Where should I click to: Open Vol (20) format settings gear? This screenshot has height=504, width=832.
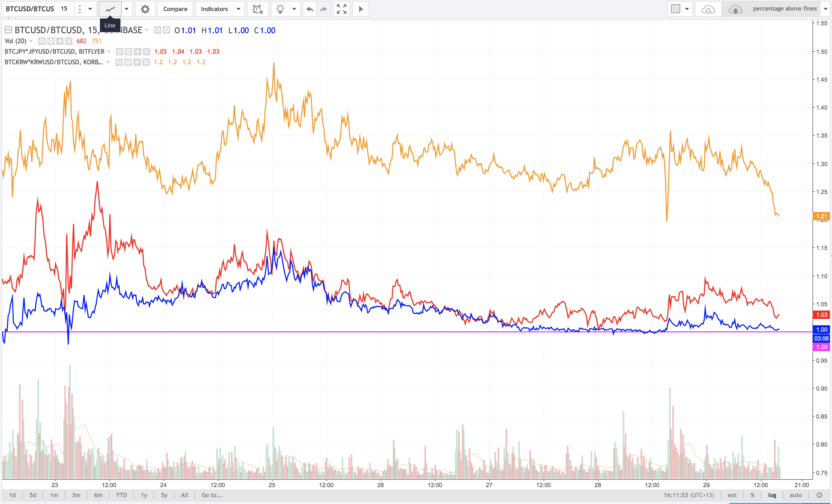[51, 41]
